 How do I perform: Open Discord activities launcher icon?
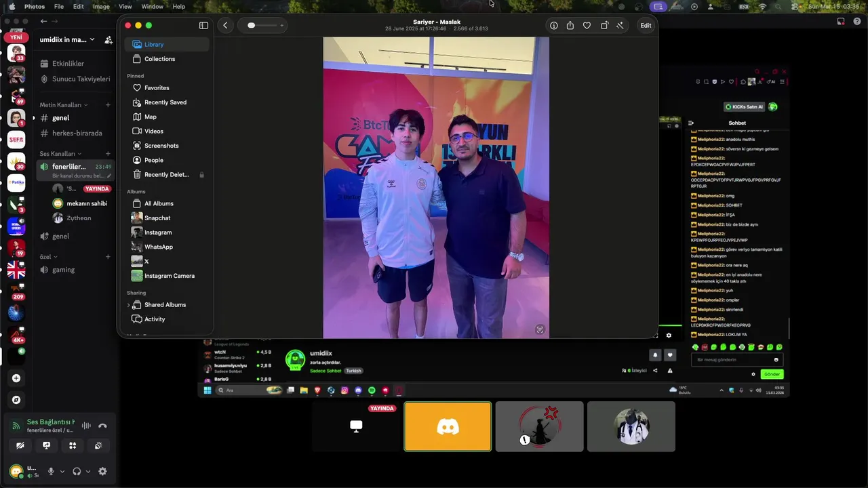tap(73, 445)
